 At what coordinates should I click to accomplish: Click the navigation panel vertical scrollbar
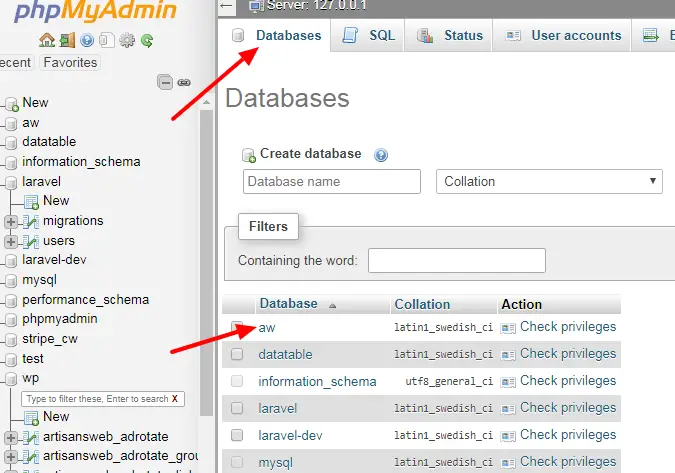tap(207, 250)
